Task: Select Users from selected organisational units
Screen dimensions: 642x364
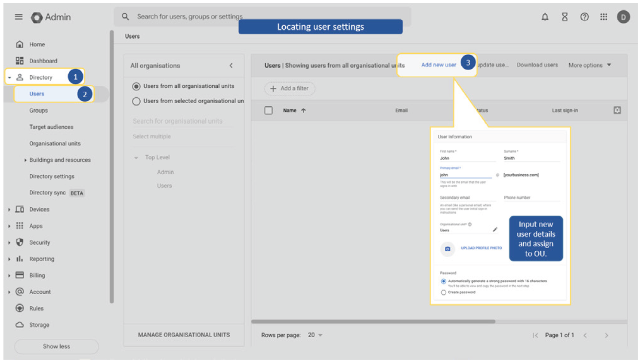Action: click(x=136, y=101)
